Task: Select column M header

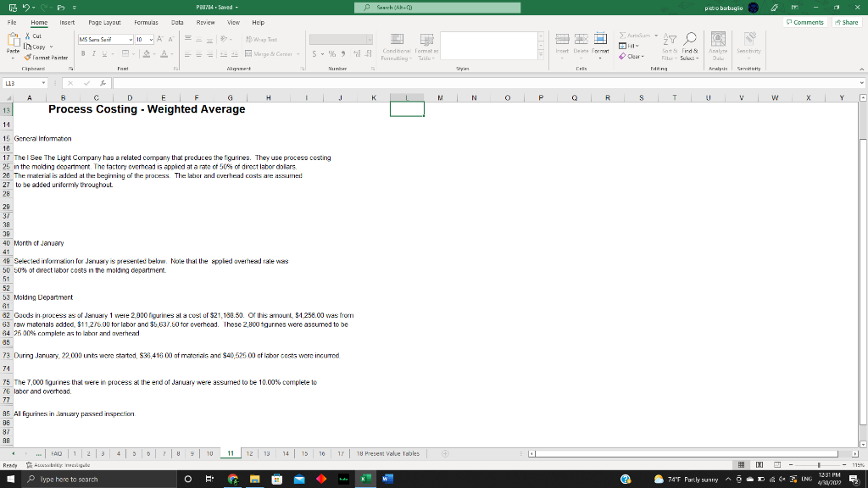Action: 440,97
